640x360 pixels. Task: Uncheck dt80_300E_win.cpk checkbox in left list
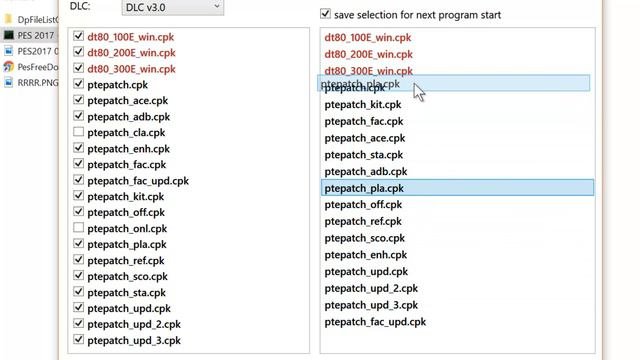pos(78,68)
